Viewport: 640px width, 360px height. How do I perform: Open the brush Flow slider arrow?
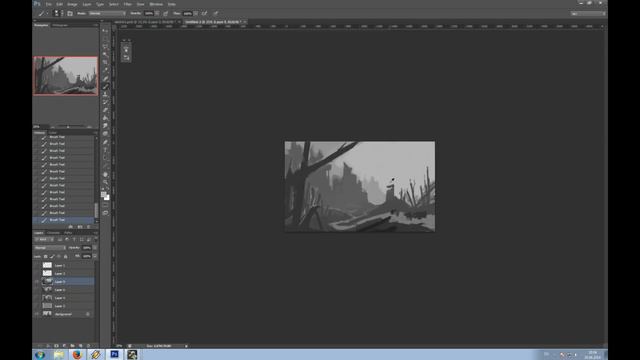196,13
